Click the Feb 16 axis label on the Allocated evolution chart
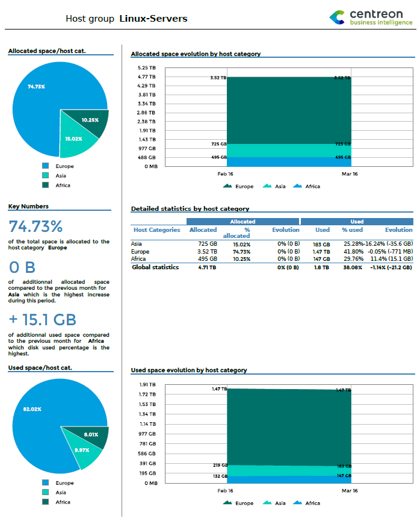Viewport: 420px width, 521px height. pyautogui.click(x=226, y=174)
